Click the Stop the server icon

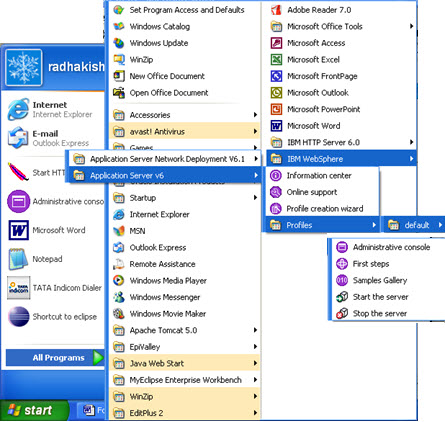pyautogui.click(x=342, y=314)
